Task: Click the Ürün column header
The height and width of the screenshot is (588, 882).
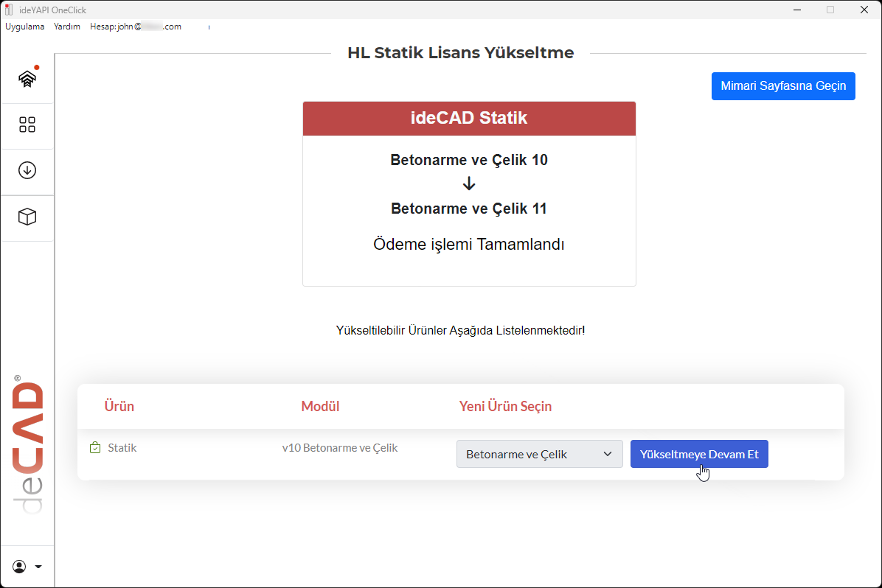Action: tap(119, 406)
